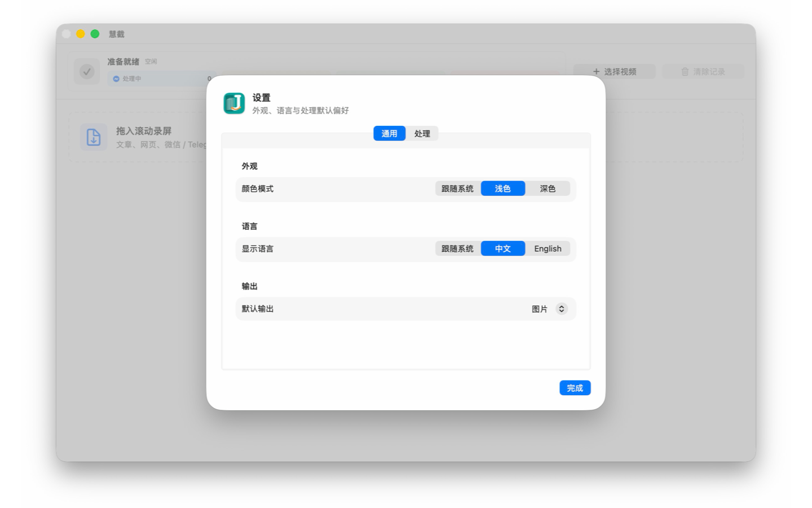This screenshot has width=812, height=508.
Task: Click the green zoom window button
Action: coord(95,34)
